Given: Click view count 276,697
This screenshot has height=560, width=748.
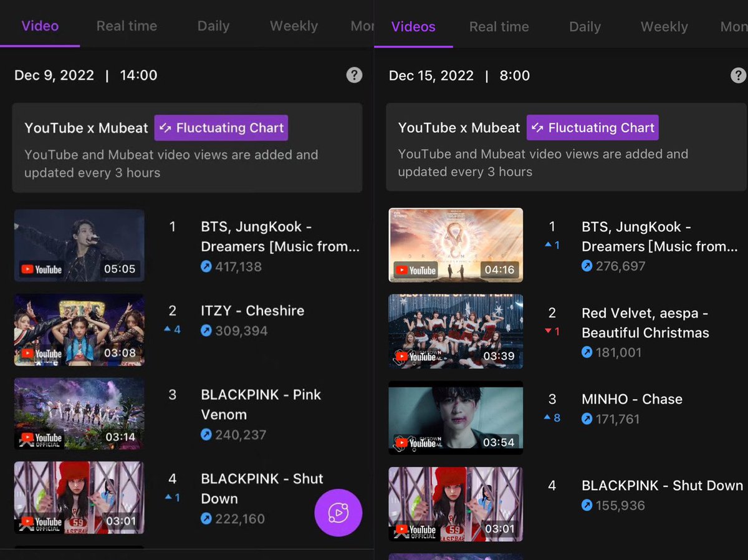Looking at the screenshot, I should point(621,266).
